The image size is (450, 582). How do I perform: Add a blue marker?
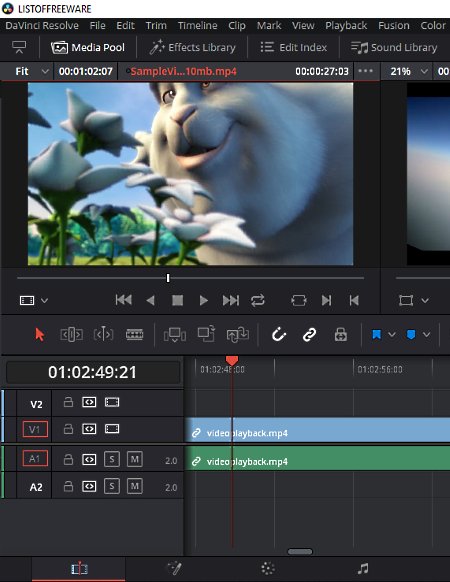(x=411, y=335)
